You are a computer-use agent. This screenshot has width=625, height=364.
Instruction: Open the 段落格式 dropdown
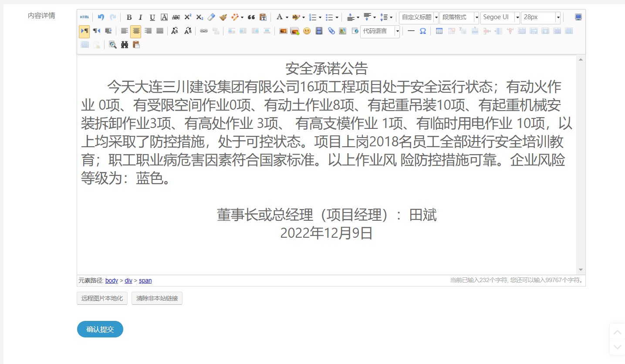pos(459,17)
